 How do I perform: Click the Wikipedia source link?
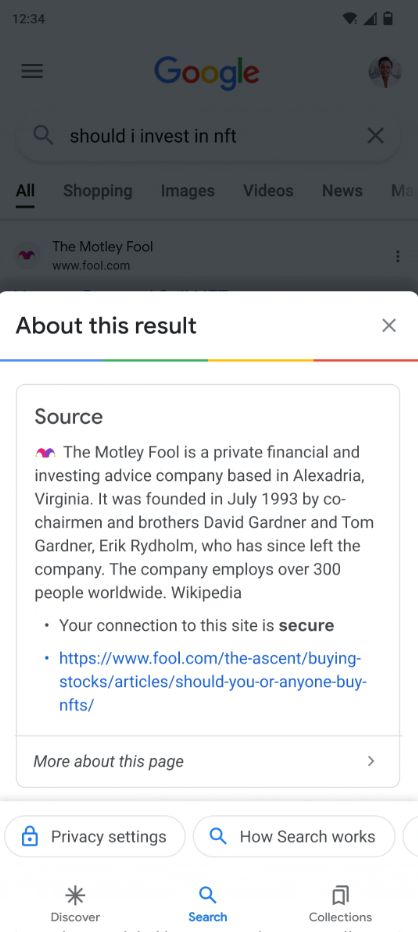[204, 593]
